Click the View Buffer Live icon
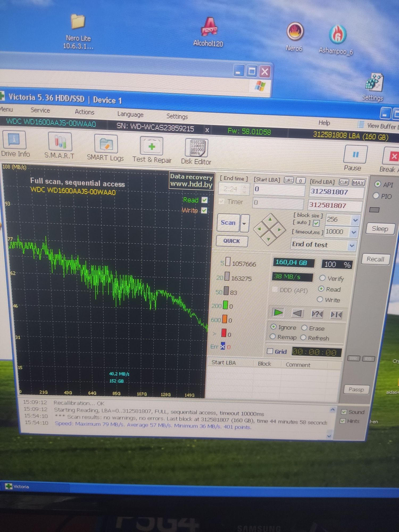 [x=361, y=124]
